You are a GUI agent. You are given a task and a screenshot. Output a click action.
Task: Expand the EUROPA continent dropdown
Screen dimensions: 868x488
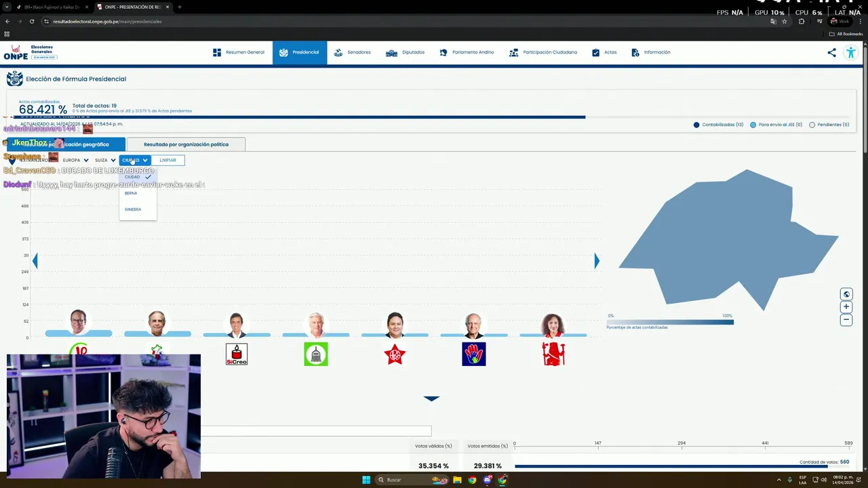[75, 161]
